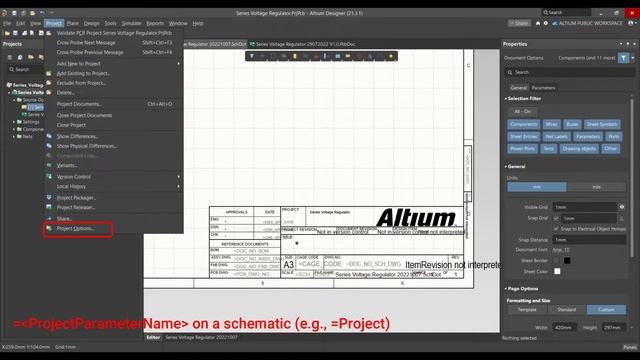Image resolution: width=640 pixels, height=360 pixels.
Task: Open the Simulate menu
Action: tap(131, 24)
